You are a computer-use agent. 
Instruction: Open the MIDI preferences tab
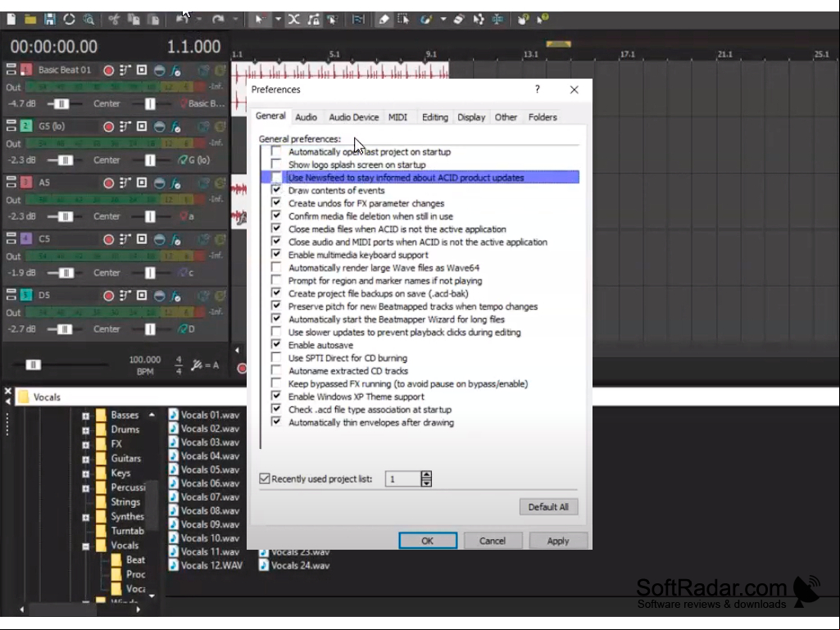pos(397,117)
